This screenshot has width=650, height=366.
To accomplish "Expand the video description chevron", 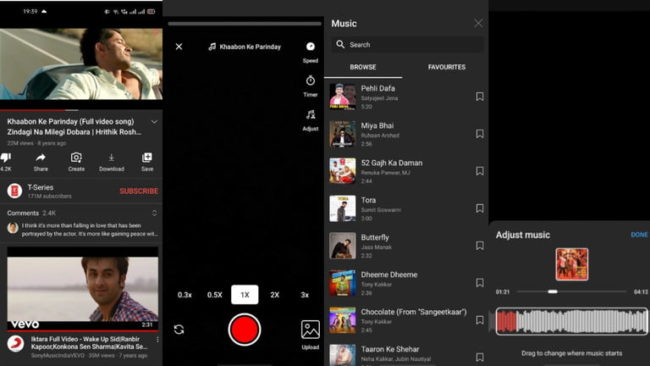I will [x=154, y=122].
